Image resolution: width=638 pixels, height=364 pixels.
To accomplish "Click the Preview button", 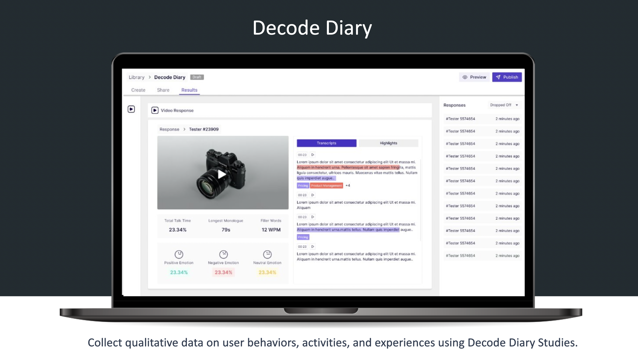I will tap(475, 77).
